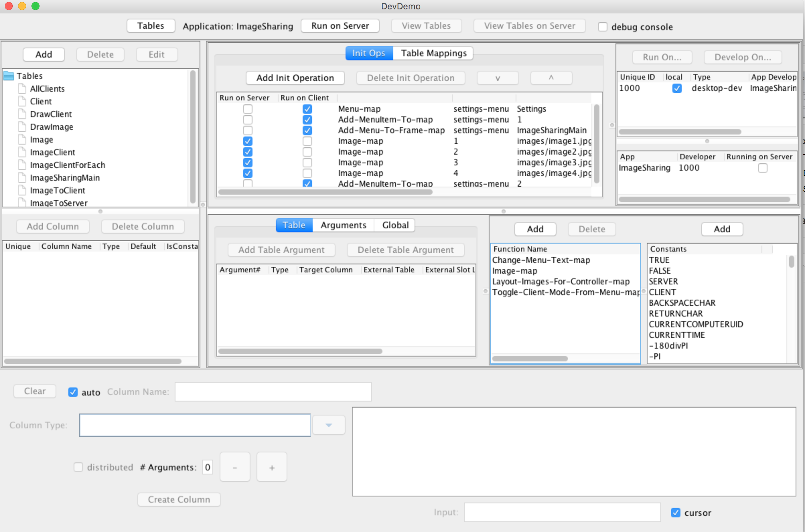Image resolution: width=805 pixels, height=532 pixels.
Task: Open the Column Type dropdown arrow
Action: tap(328, 425)
